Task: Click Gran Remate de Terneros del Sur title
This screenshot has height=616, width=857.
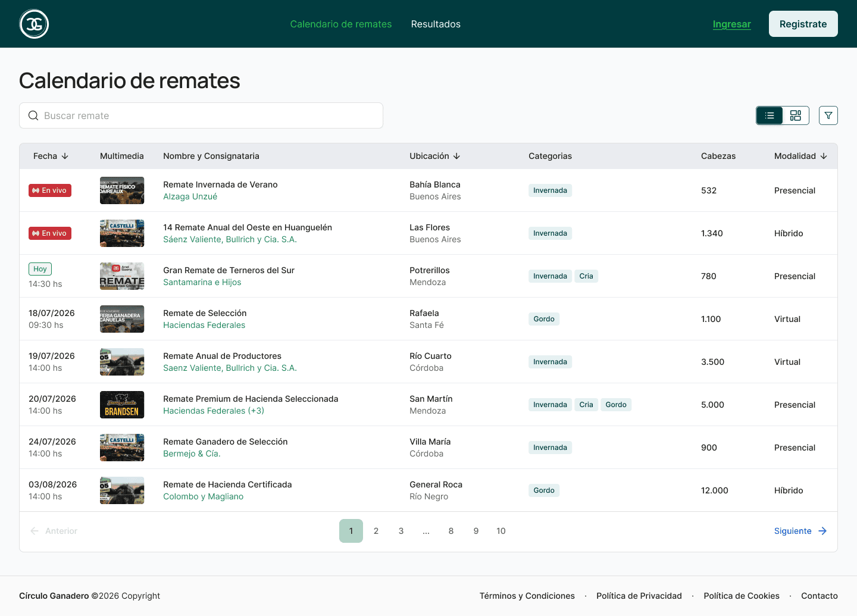Action: [229, 270]
